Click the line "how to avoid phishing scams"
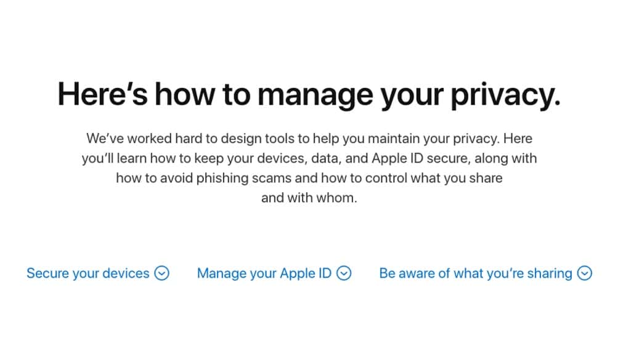This screenshot has height=364, width=631. pos(309,179)
